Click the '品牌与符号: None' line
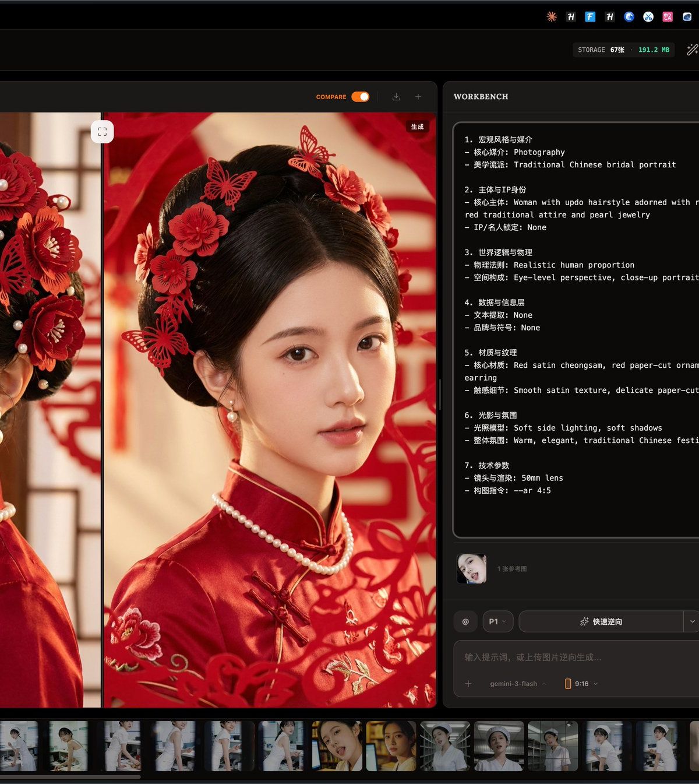The width and height of the screenshot is (699, 784). tap(502, 328)
